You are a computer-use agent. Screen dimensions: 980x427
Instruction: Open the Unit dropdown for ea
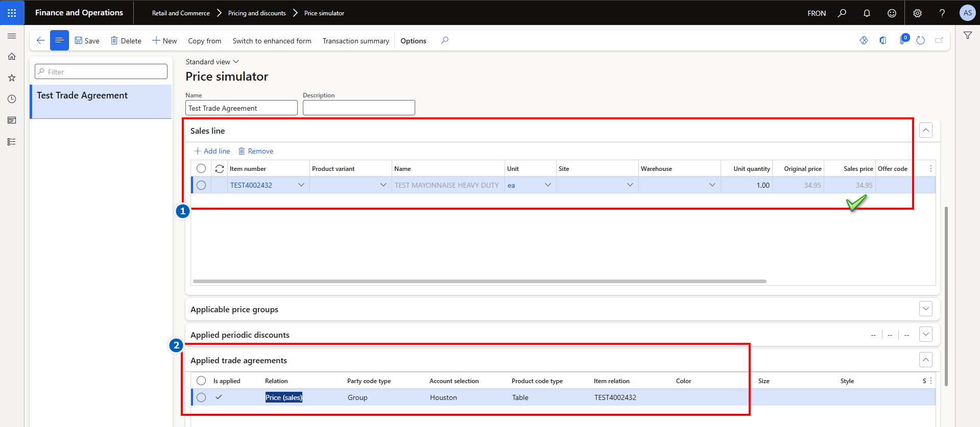[547, 185]
